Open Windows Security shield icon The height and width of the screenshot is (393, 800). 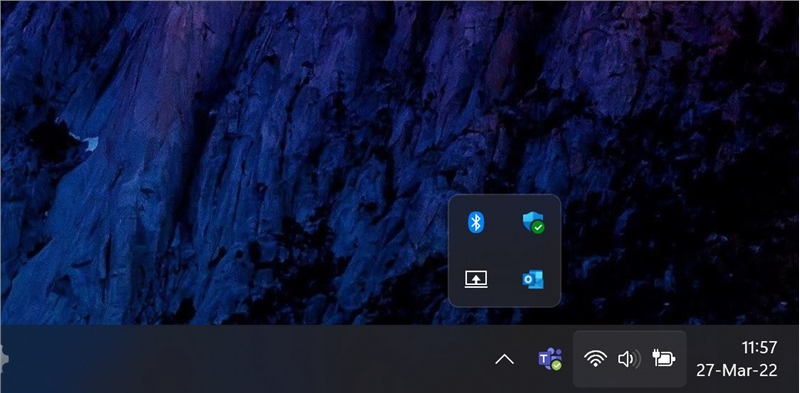coord(533,223)
